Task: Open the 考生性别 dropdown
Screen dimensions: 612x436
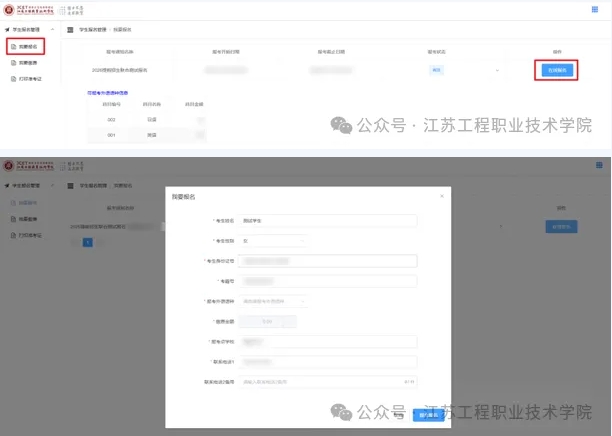Action: pos(273,241)
